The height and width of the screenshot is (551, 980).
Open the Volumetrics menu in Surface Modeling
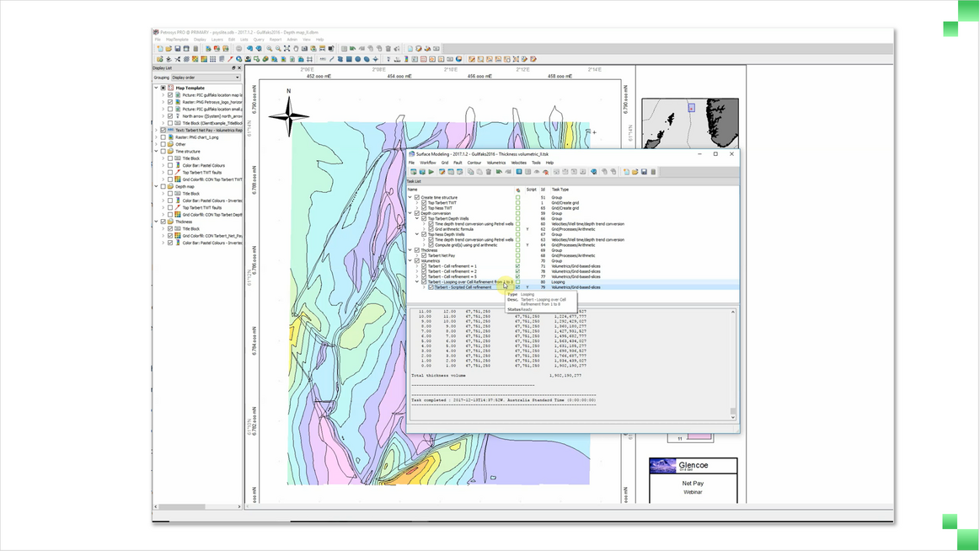click(x=495, y=163)
